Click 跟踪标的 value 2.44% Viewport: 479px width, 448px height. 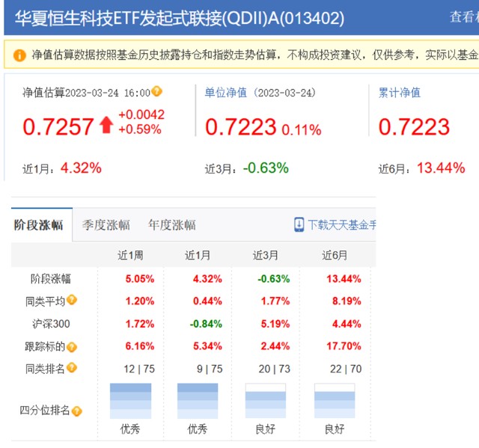[275, 346]
